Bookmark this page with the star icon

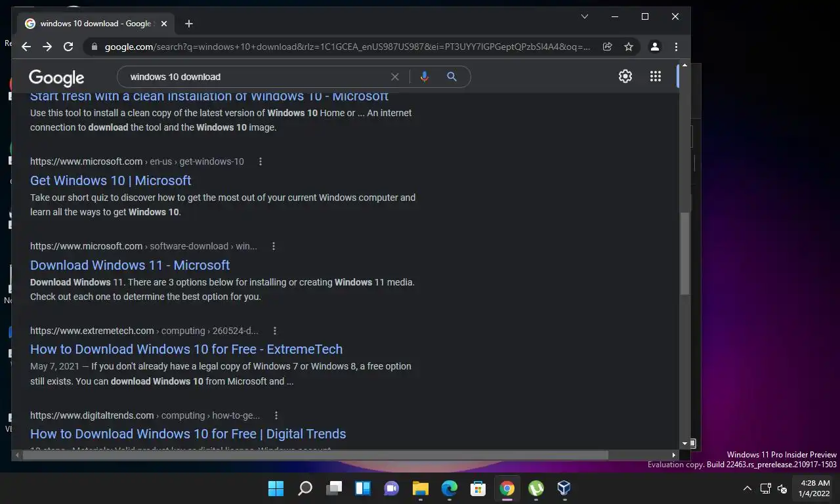[x=629, y=47]
